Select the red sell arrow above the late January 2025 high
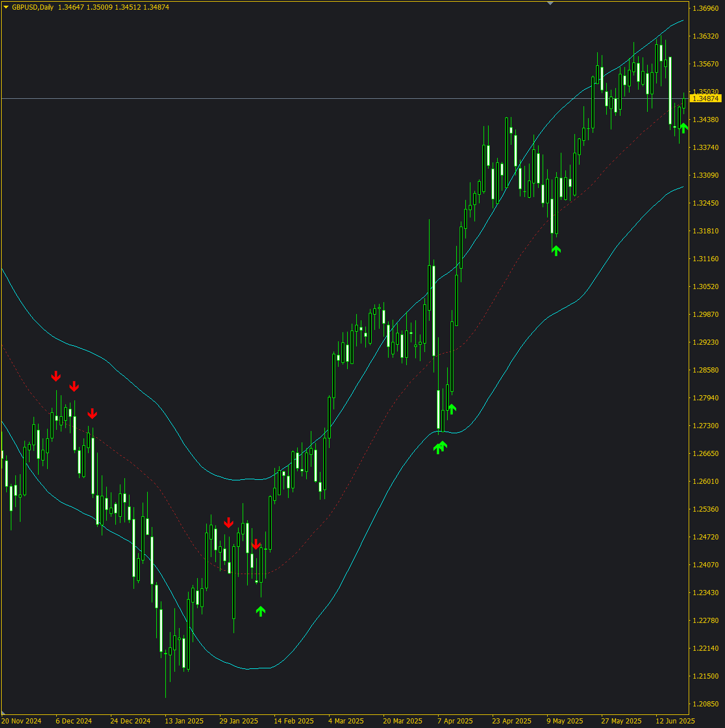Screen dimensions: 725x728 click(228, 522)
